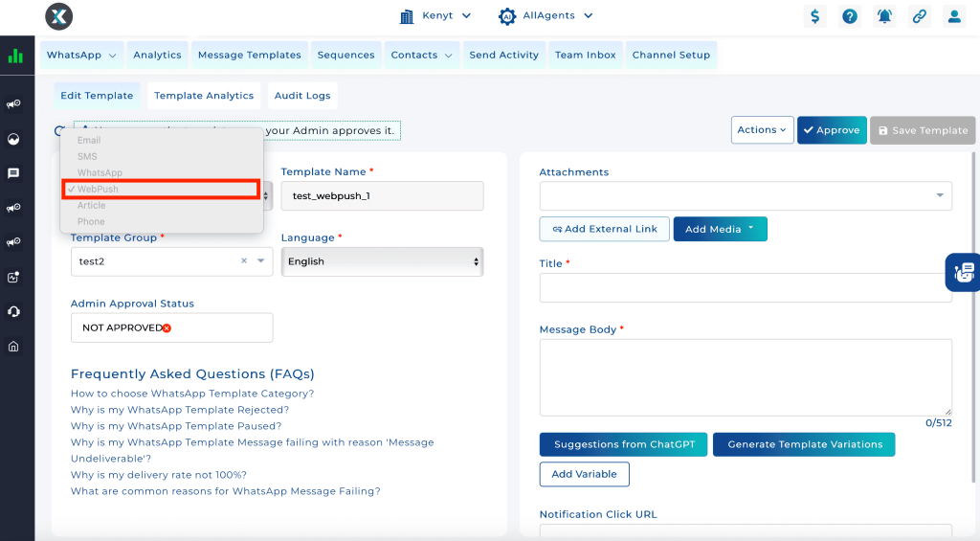This screenshot has width=980, height=541.
Task: Open the Language dropdown showing English
Action: 382,261
